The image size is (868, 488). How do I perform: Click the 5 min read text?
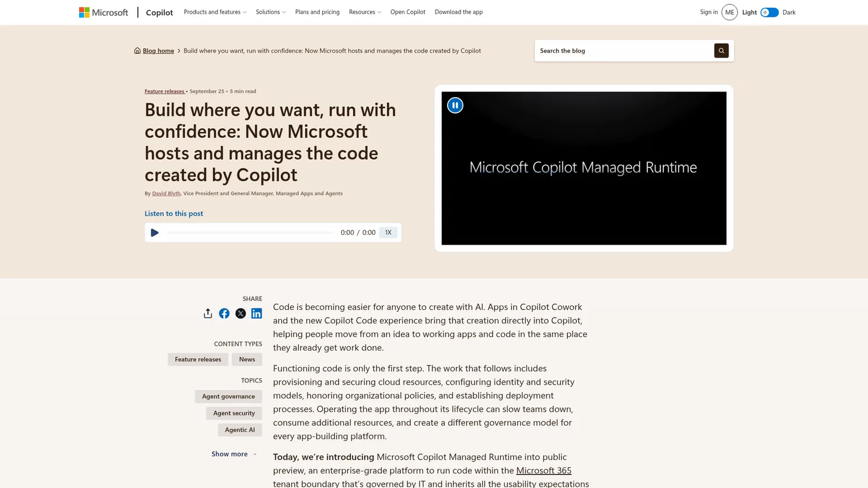243,91
